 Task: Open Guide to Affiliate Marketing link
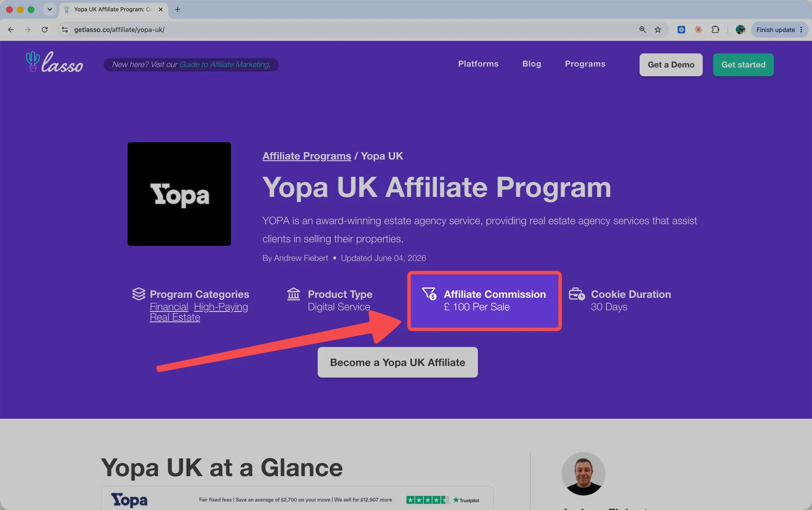(225, 65)
